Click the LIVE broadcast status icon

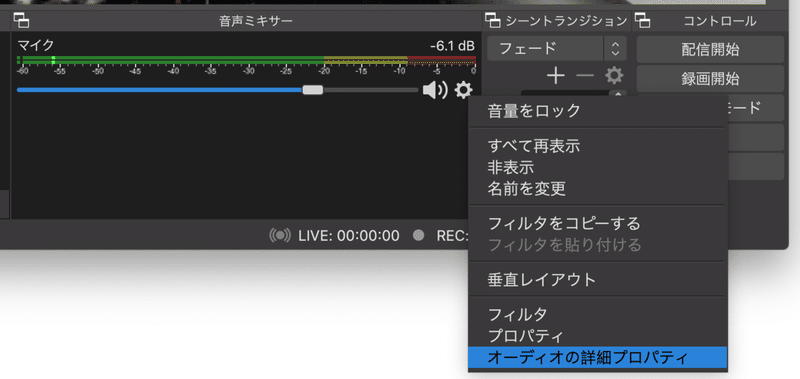click(280, 236)
